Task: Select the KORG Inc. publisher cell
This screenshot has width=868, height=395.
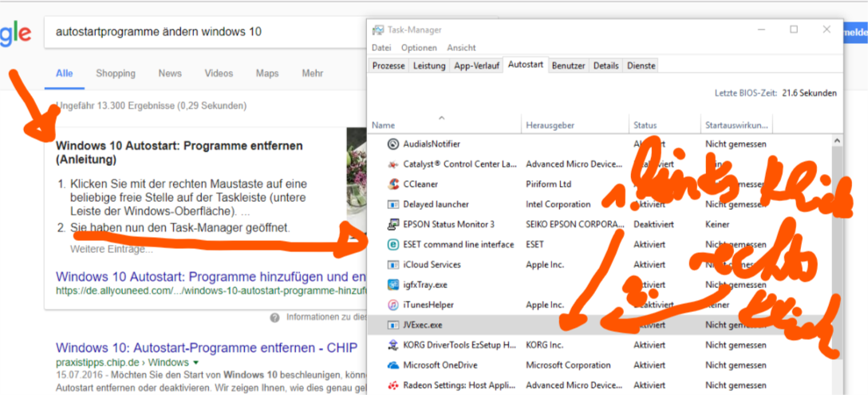Action: (544, 346)
